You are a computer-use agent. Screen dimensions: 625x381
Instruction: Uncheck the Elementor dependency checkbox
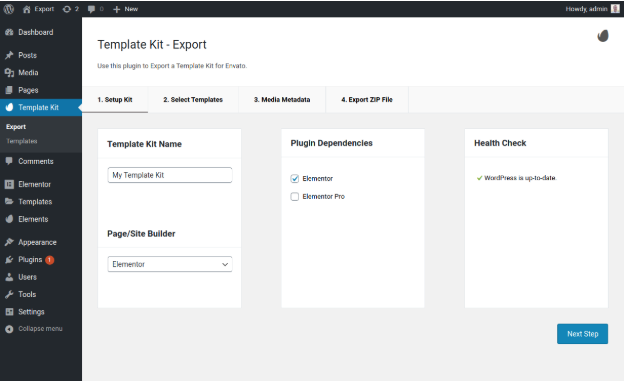point(295,179)
